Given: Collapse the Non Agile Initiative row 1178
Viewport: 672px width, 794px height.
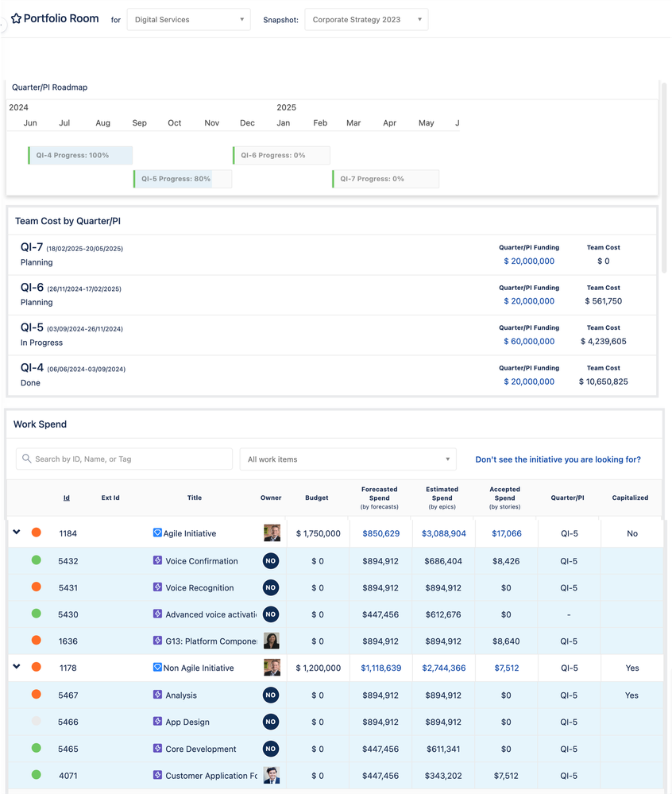Looking at the screenshot, I should click(x=17, y=668).
